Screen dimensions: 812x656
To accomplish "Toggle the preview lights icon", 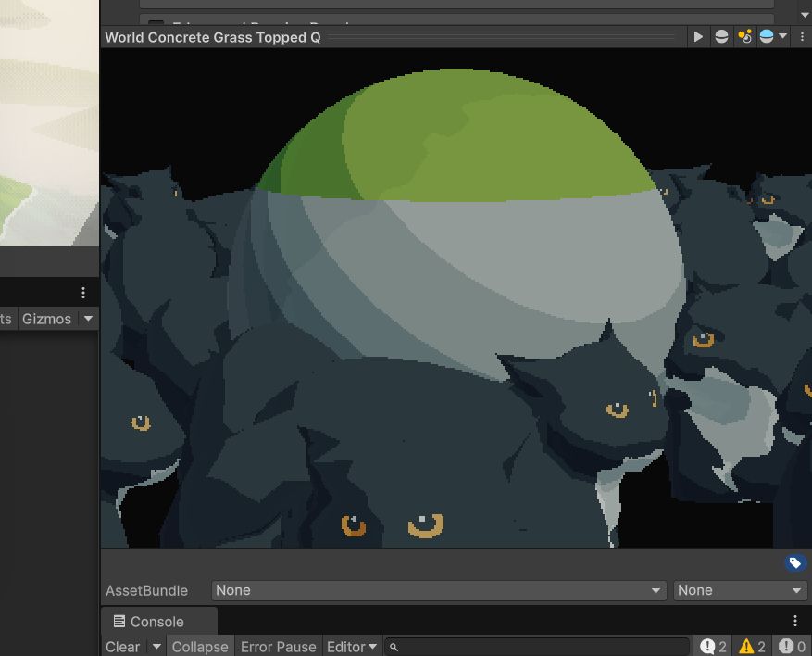I will (744, 37).
